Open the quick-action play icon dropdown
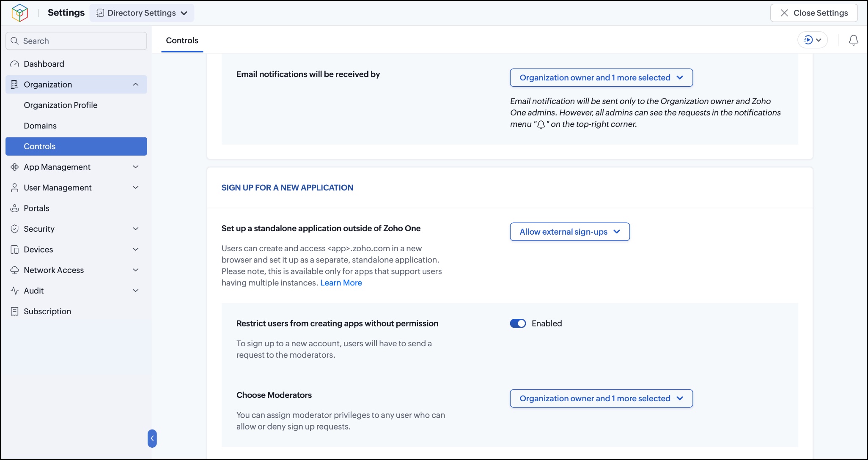This screenshot has height=460, width=868. [812, 40]
